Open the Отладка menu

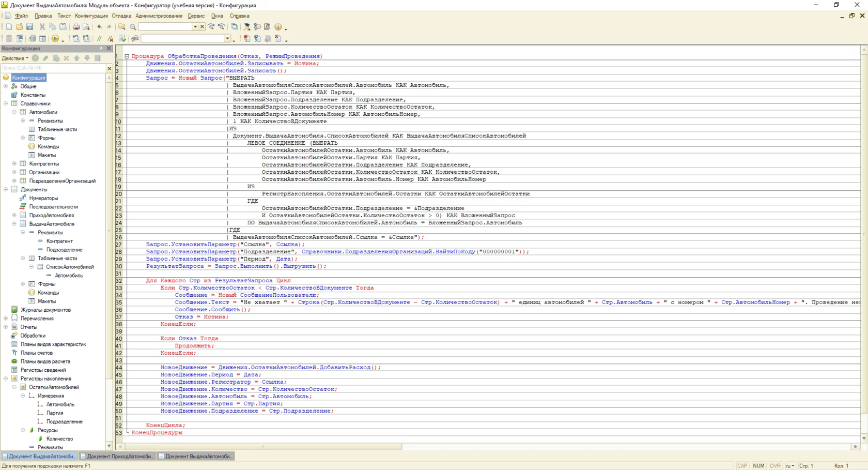(121, 16)
